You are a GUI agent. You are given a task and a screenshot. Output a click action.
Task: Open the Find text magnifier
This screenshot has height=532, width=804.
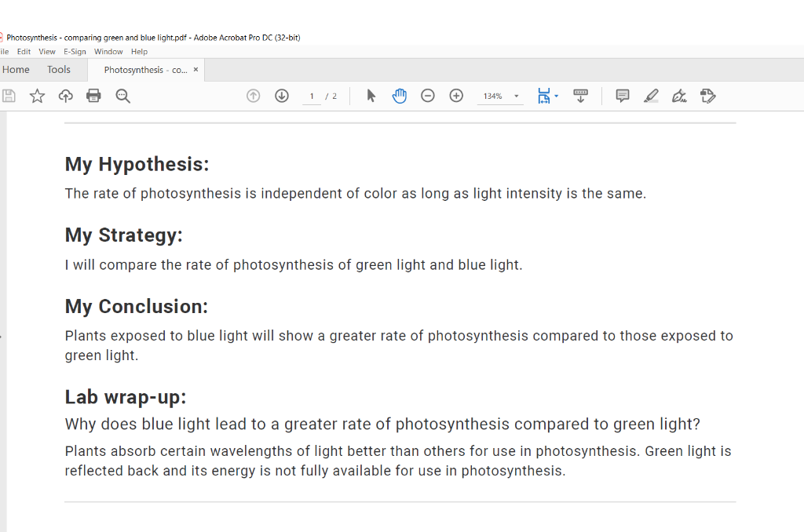click(x=122, y=96)
